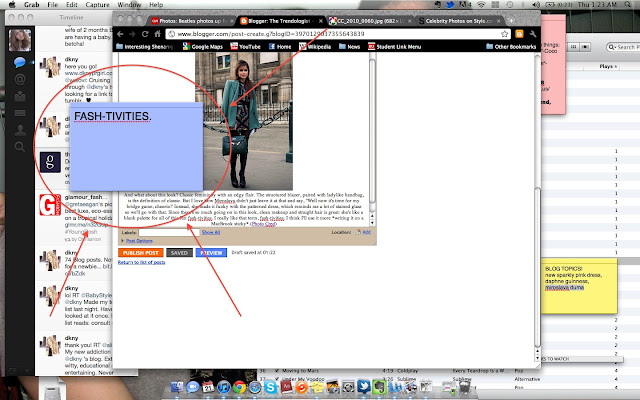The width and height of the screenshot is (640, 400).
Task: Open the Twitter direct messages envelope icon
Action: point(20,96)
